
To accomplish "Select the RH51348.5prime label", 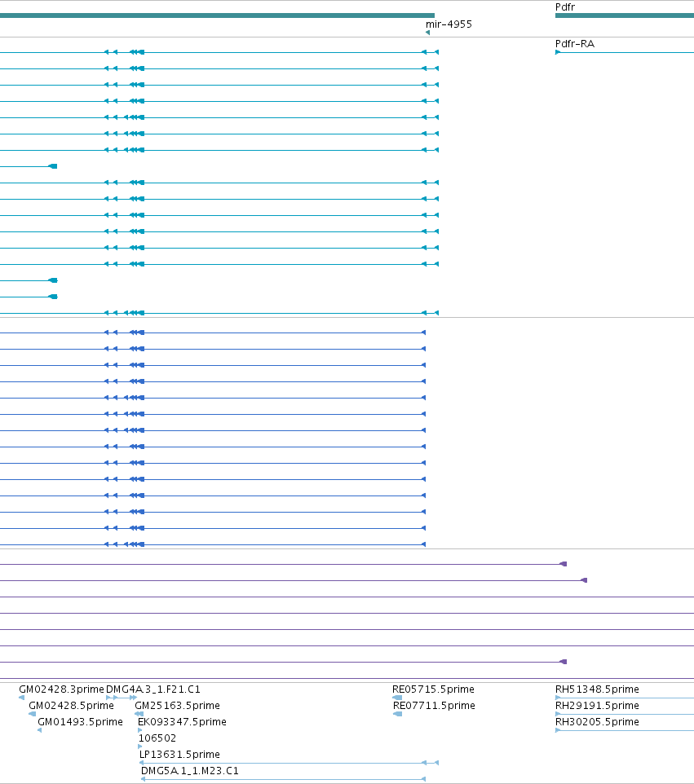I will [597, 689].
